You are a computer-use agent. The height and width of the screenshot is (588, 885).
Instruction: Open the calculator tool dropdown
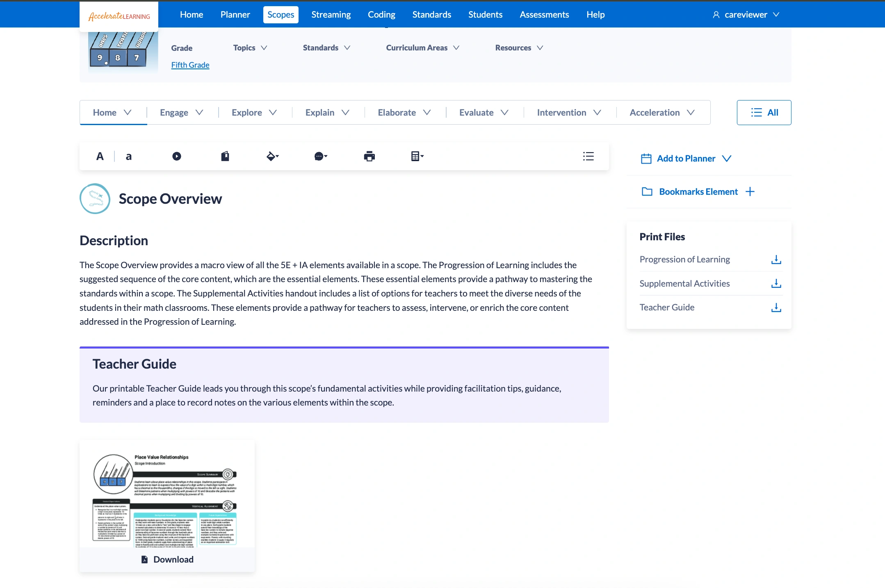tap(417, 156)
